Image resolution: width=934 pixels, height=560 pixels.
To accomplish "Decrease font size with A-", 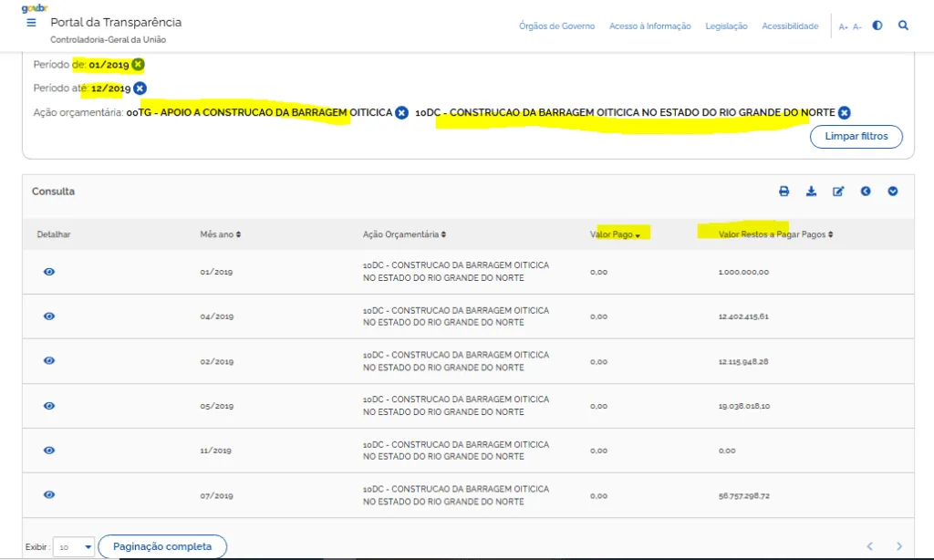I will click(x=857, y=26).
